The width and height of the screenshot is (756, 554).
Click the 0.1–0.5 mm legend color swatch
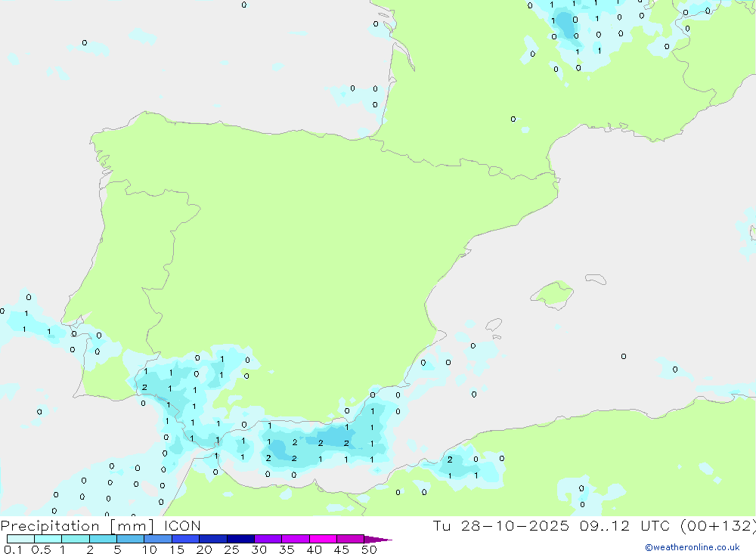coord(20,539)
